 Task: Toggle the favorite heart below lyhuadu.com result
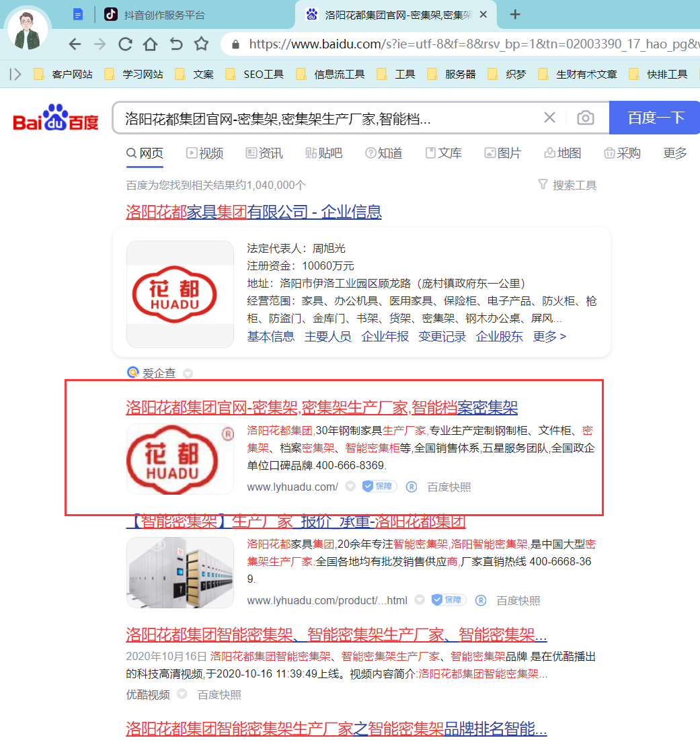point(350,486)
